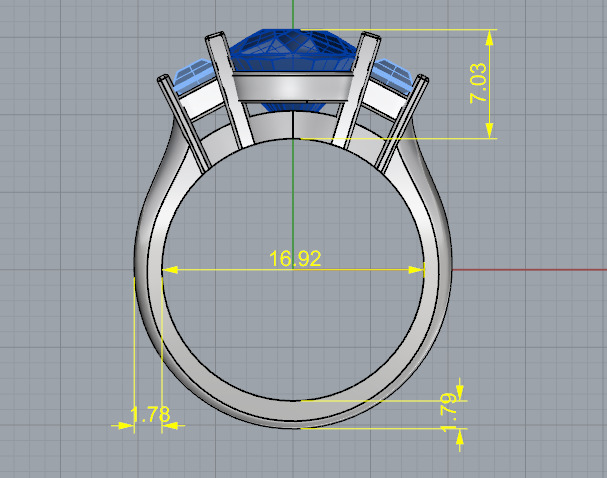Select the tall left prong beside center stone
This screenshot has width=607, height=478.
pyautogui.click(x=229, y=90)
